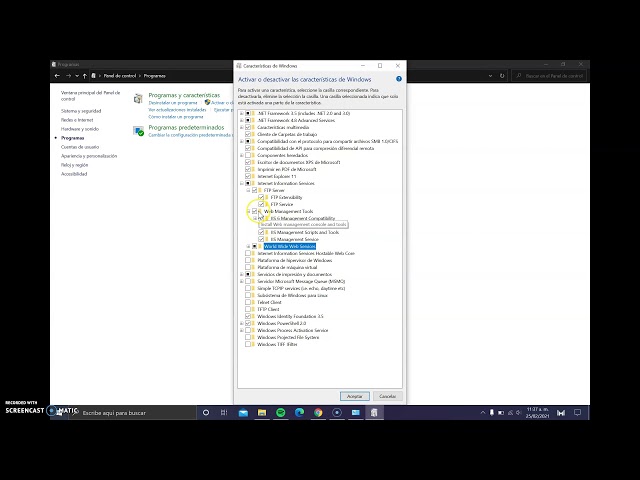This screenshot has height=480, width=640.
Task: Open Programas predeterminados heading link
Action: pos(186,127)
